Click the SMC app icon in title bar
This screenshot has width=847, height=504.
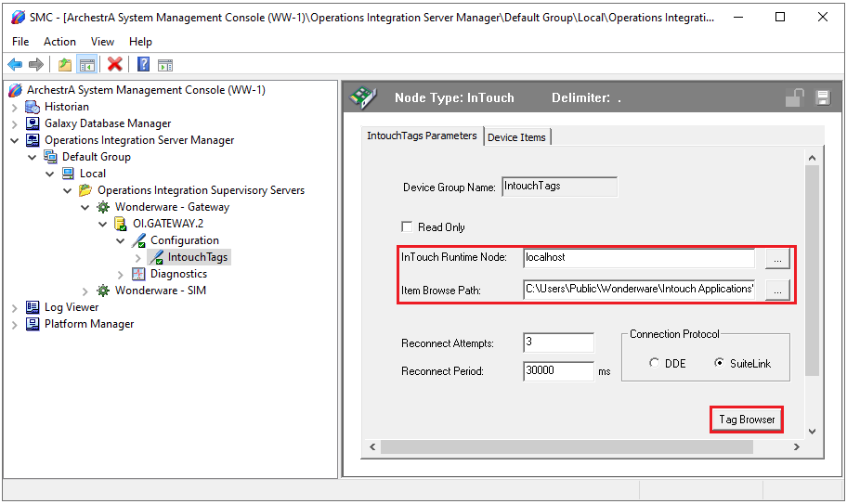18,18
